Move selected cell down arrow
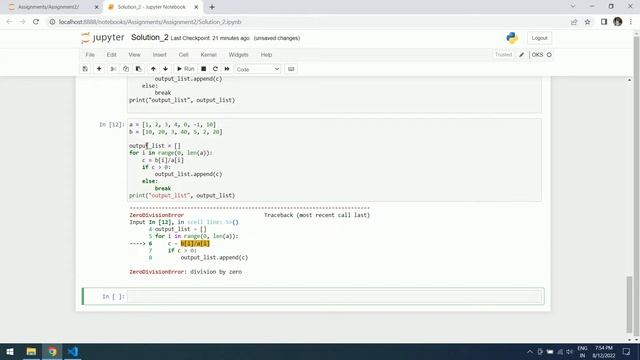Screen dimensions: 640x360 coord(165,69)
